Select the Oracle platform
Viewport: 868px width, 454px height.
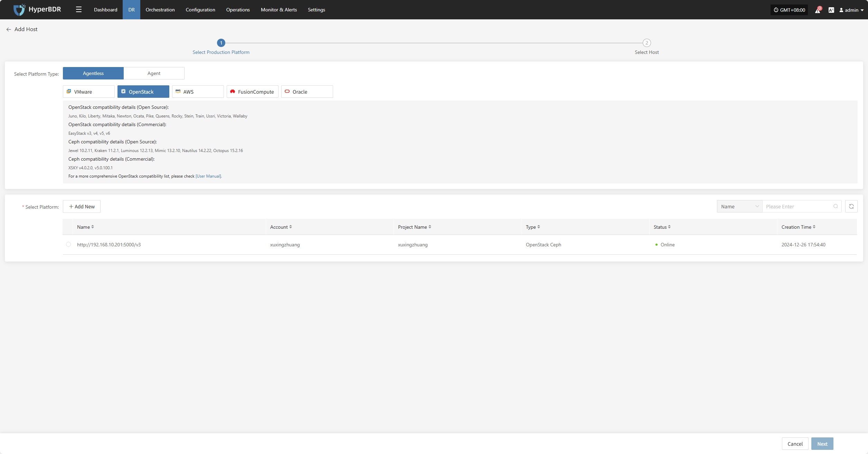[307, 92]
